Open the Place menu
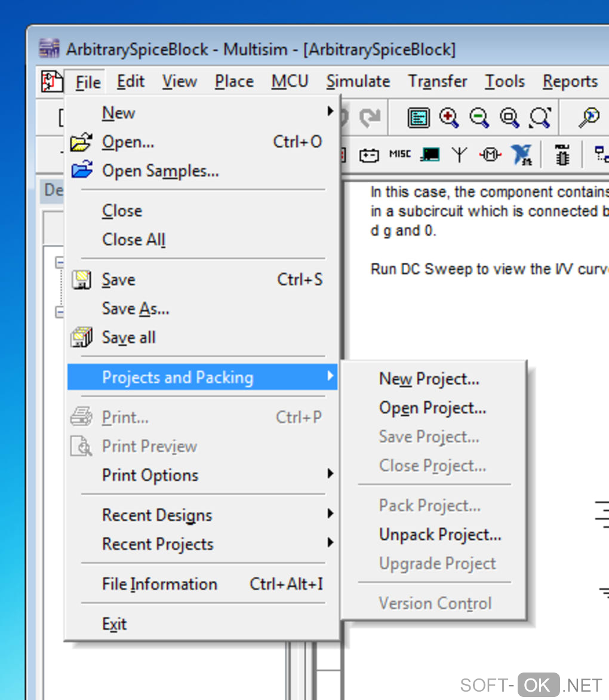Screen dimensions: 609x700 (x=234, y=81)
